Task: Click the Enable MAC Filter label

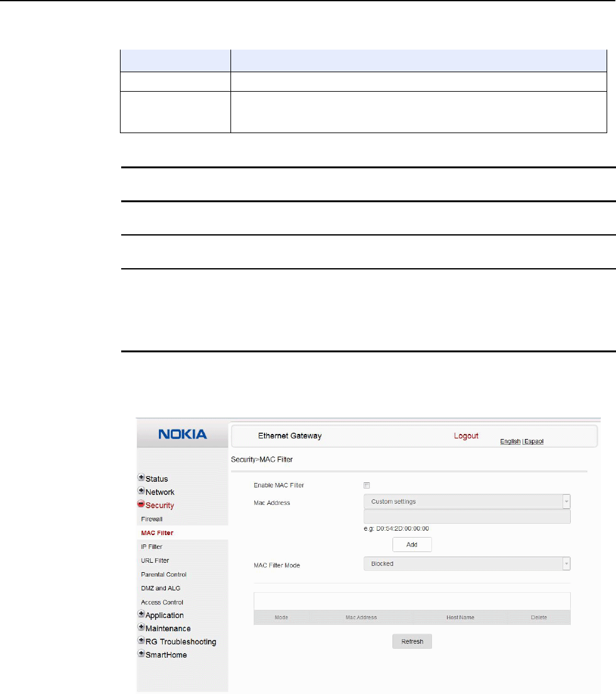Action: 279,485
